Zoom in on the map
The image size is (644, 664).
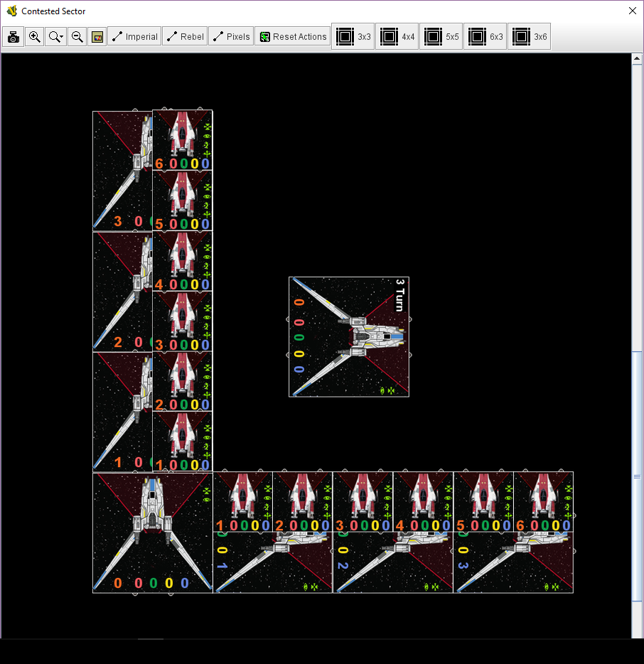coord(34,36)
